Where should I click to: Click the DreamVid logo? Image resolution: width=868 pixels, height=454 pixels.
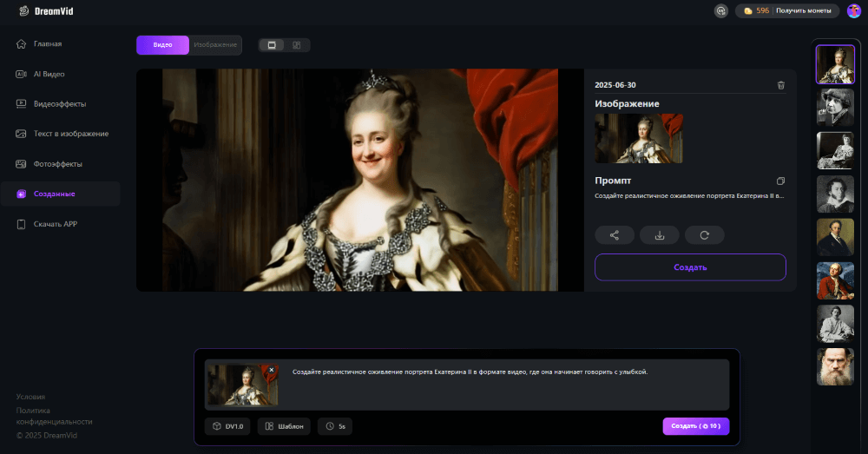46,11
